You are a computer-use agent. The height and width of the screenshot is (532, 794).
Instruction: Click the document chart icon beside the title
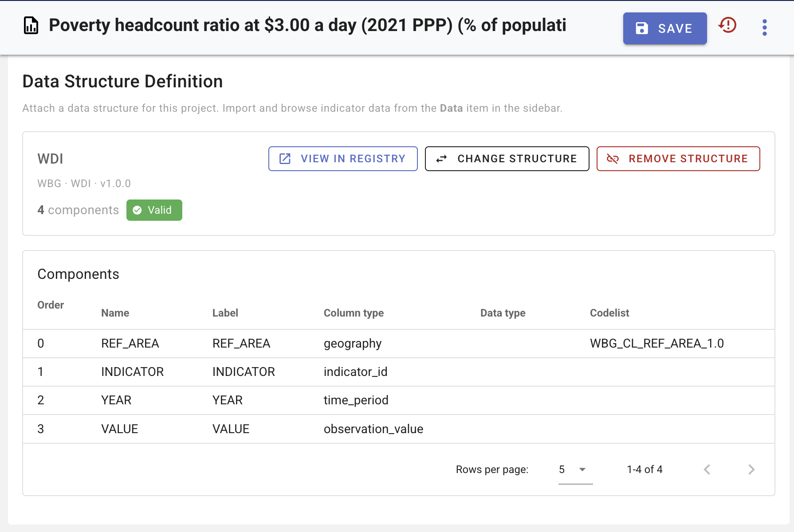(31, 26)
